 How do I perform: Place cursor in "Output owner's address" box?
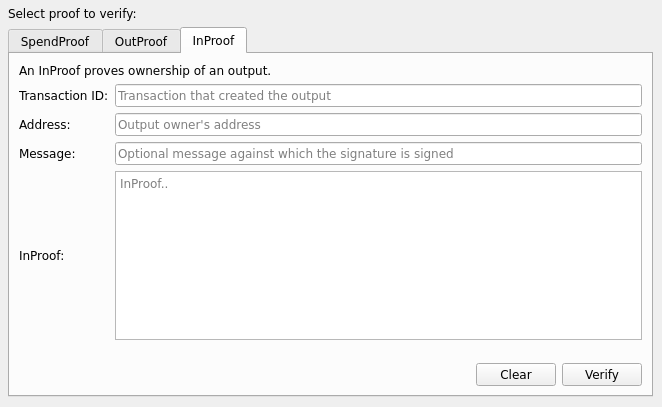pos(189,125)
